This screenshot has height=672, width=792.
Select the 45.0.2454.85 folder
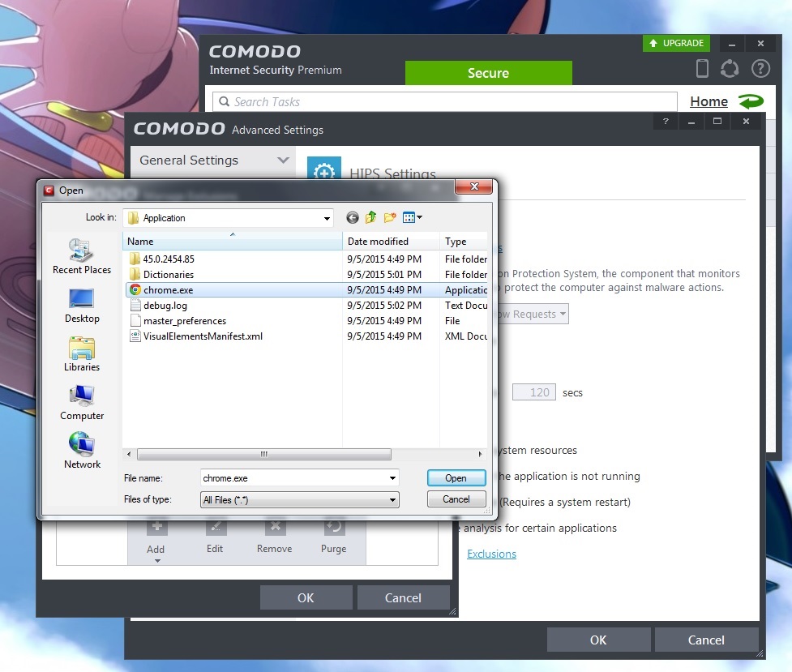307,259
